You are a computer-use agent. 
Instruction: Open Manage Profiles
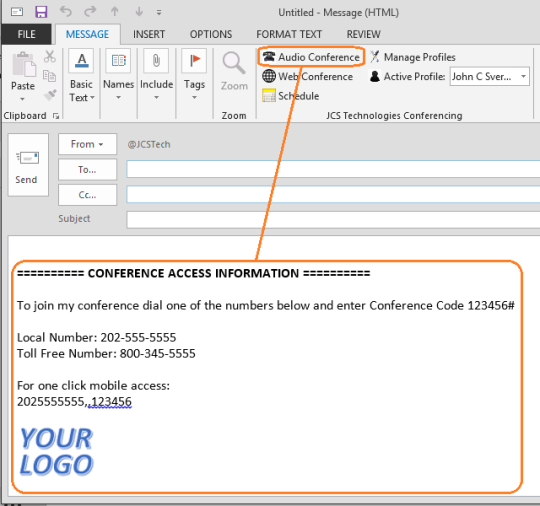(413, 57)
